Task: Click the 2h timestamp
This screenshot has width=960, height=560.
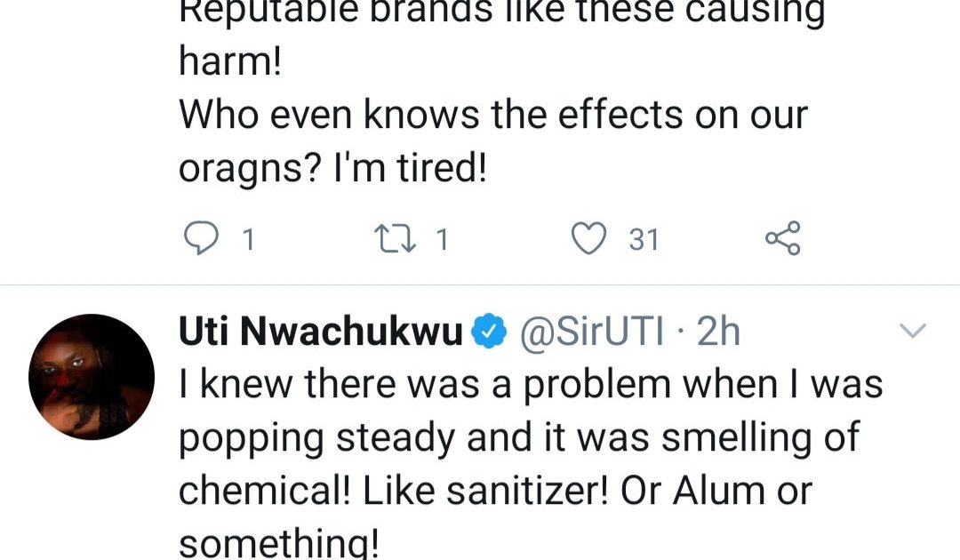Action: coord(718,332)
